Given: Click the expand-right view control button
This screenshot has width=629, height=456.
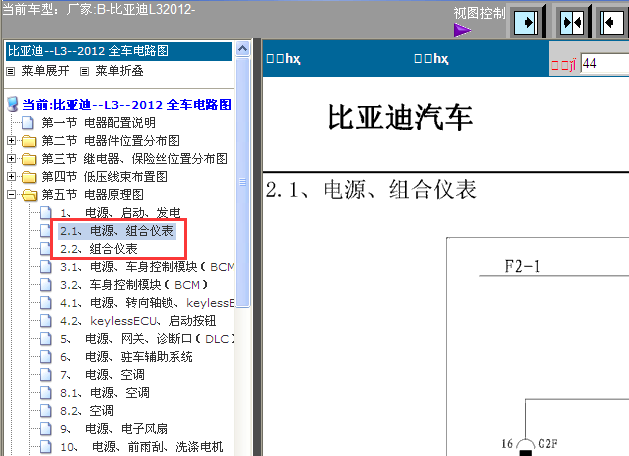Looking at the screenshot, I should (526, 22).
